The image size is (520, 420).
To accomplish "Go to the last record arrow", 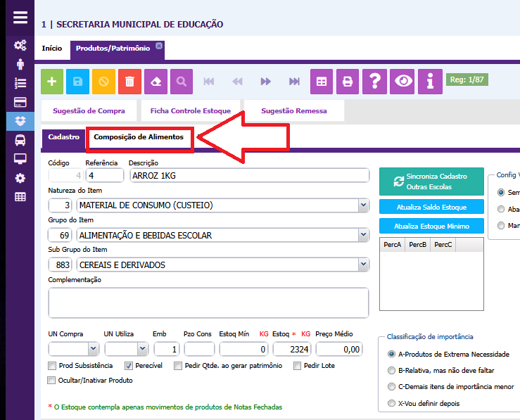I will click(x=294, y=82).
